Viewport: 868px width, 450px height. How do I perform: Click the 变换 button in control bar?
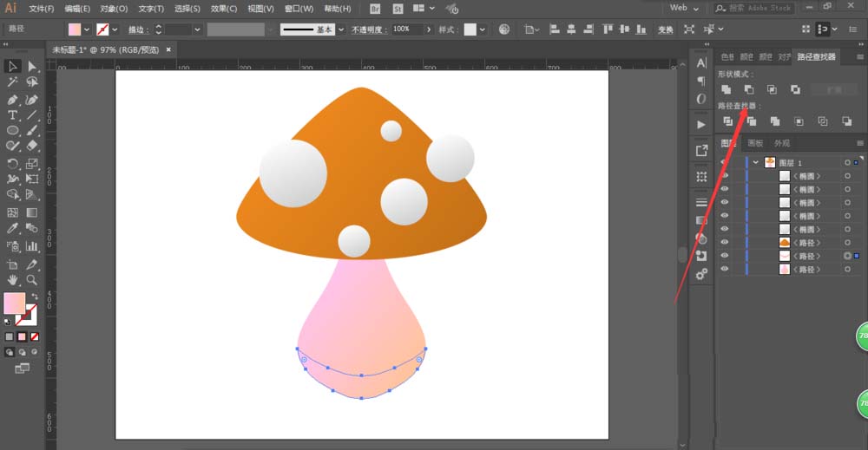click(x=665, y=29)
